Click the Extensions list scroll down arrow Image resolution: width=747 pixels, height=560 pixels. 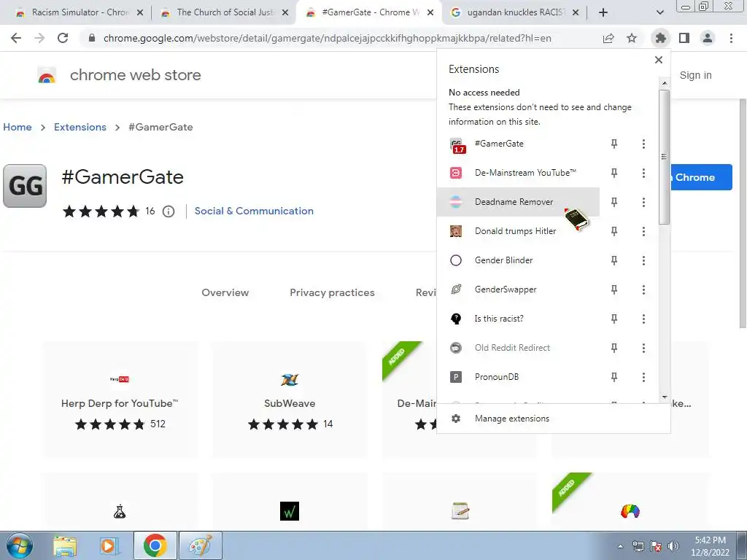coord(665,397)
